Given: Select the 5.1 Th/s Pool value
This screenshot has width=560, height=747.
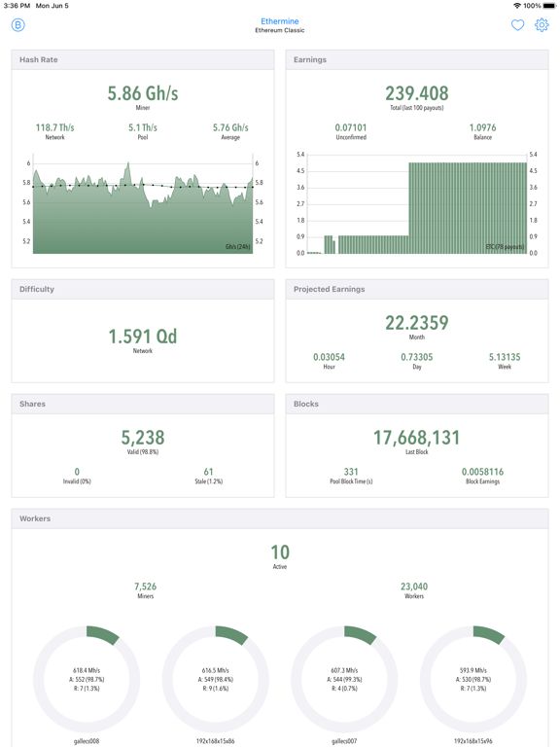Looking at the screenshot, I should [143, 127].
